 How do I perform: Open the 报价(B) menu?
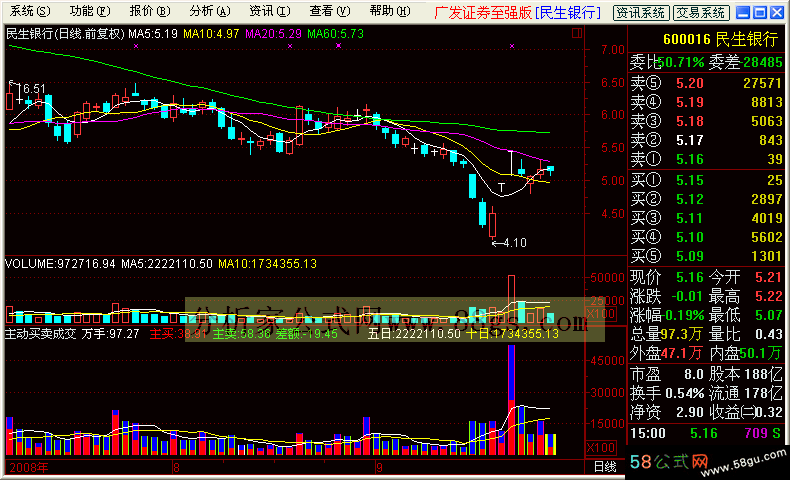coord(150,11)
